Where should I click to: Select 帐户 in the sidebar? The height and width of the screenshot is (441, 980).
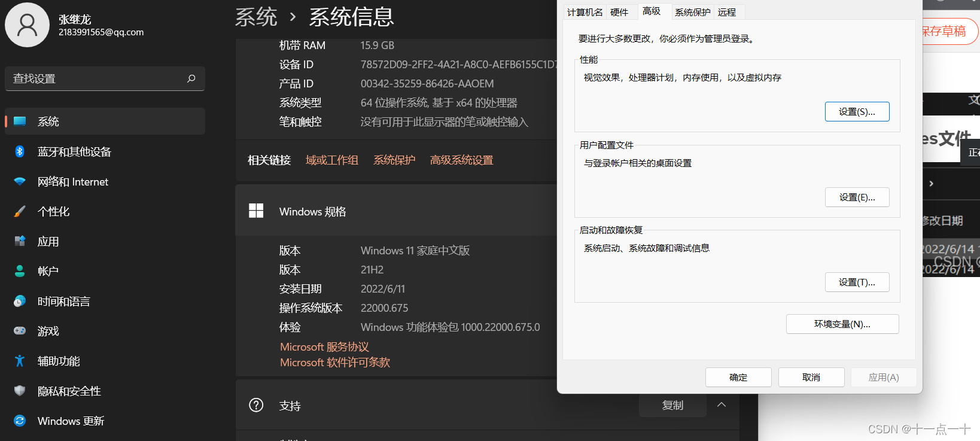click(105, 271)
